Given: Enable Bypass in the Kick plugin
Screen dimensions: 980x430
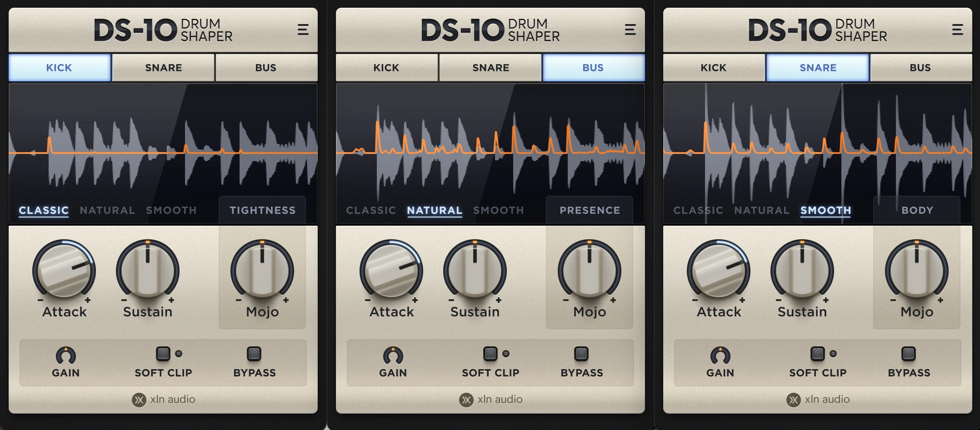Looking at the screenshot, I should (x=254, y=354).
